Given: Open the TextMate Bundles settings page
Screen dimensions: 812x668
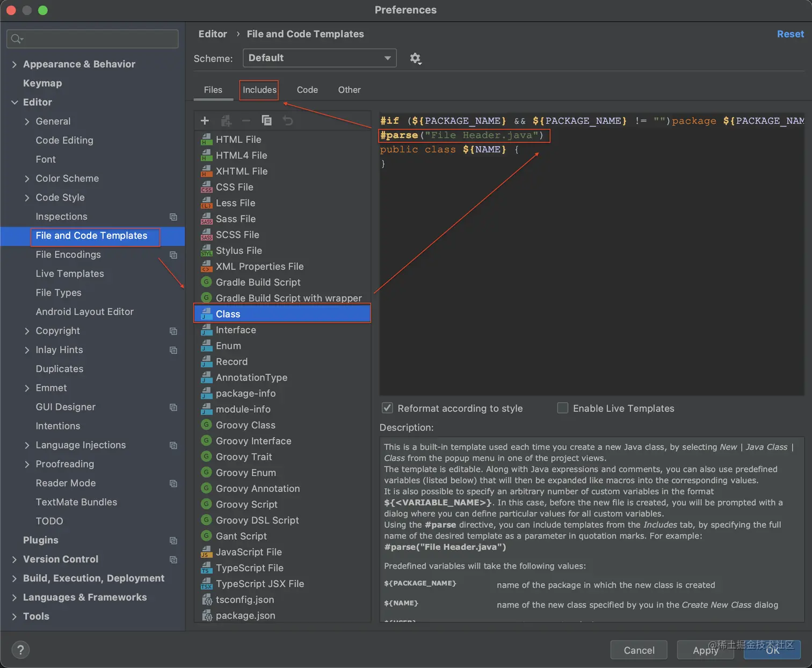Looking at the screenshot, I should pos(76,502).
